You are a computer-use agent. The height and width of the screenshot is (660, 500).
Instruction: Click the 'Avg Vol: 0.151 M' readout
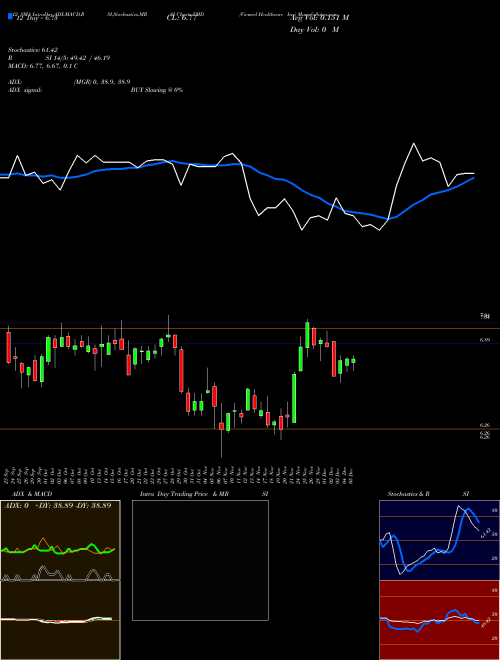(319, 18)
